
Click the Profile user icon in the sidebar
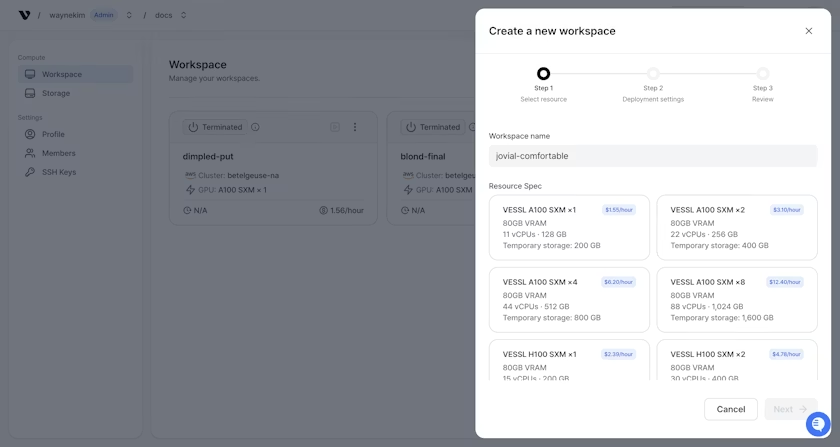(30, 134)
